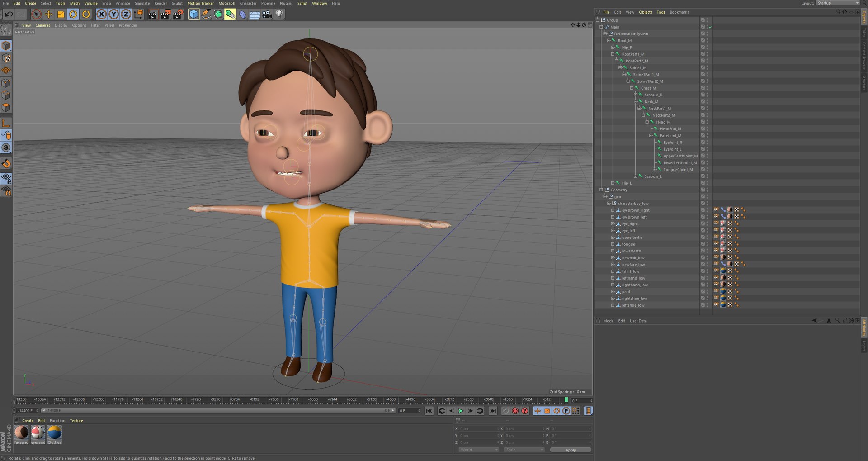Select the Move tool in top toolbar
Viewport: 868px width, 461px height.
49,14
